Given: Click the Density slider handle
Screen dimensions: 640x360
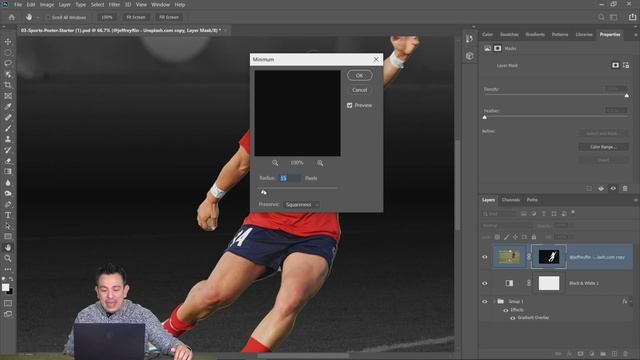Looking at the screenshot, I should coord(627,96).
